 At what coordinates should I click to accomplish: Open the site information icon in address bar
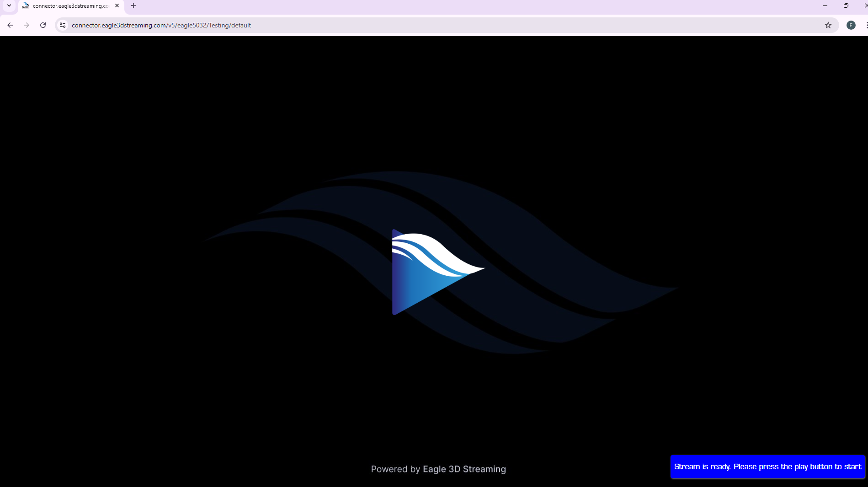coord(62,25)
